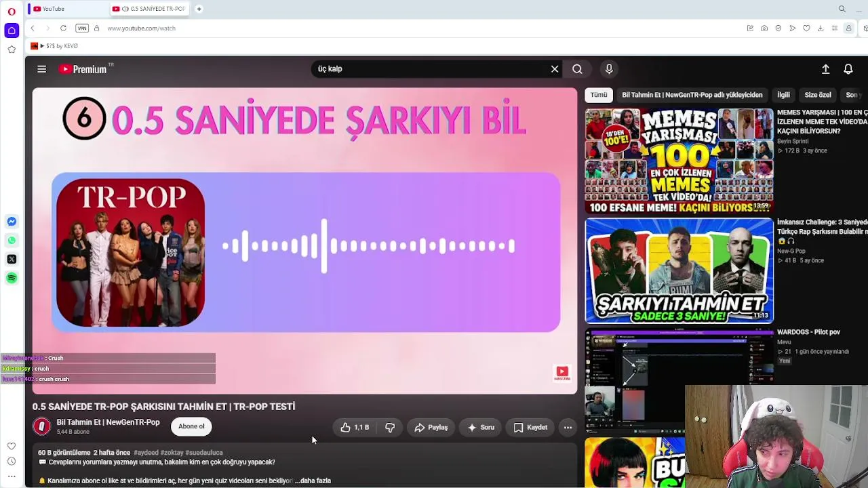Click the Subscribe watermark in the video
The height and width of the screenshot is (488, 868).
point(562,373)
